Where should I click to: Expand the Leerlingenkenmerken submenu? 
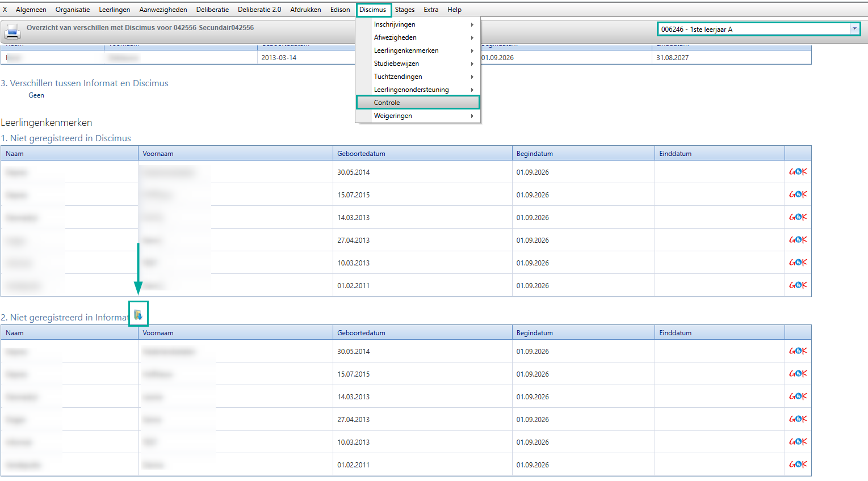click(418, 50)
